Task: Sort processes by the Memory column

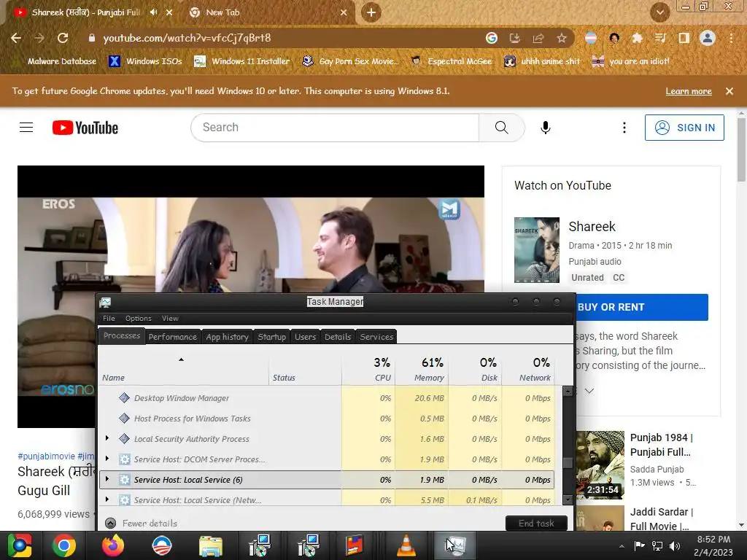Action: pos(421,370)
